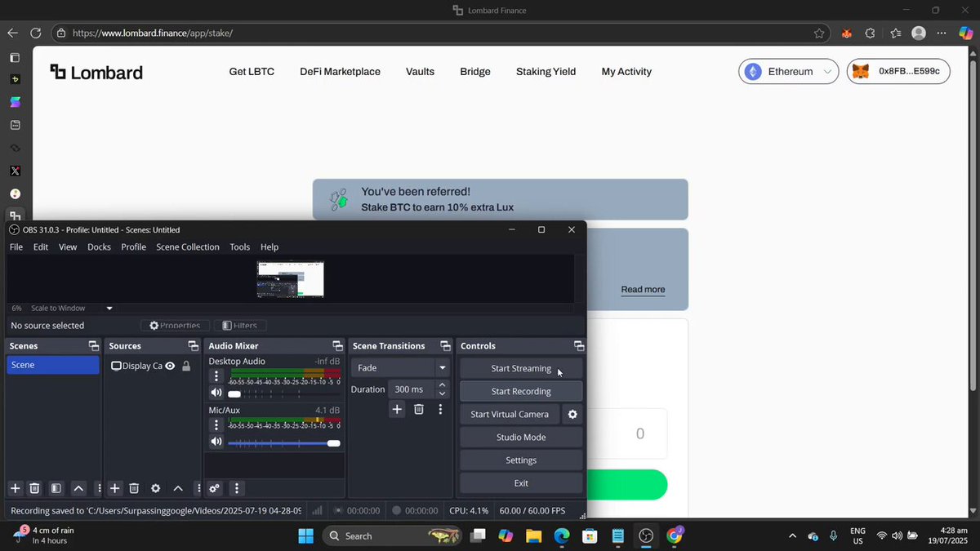Image resolution: width=980 pixels, height=551 pixels.
Task: Click Start Recording button
Action: [521, 391]
